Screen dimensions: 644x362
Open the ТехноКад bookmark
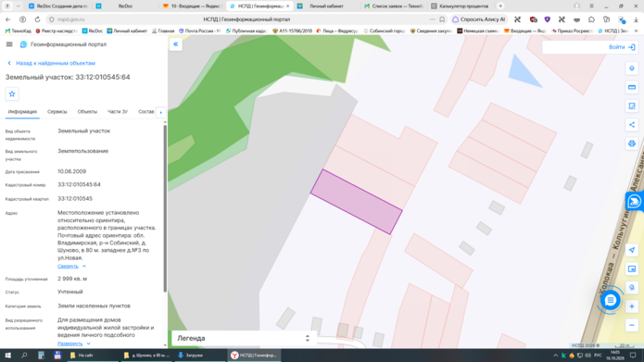19,31
